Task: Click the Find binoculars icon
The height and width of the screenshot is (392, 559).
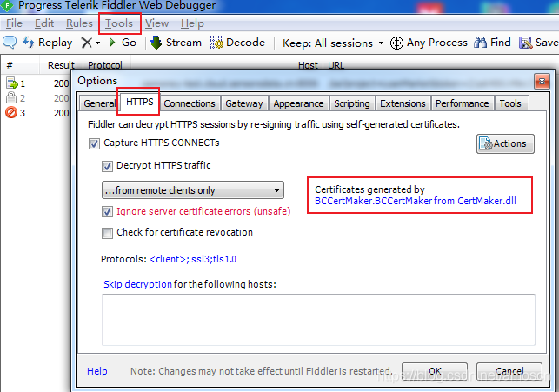Action: [x=480, y=43]
